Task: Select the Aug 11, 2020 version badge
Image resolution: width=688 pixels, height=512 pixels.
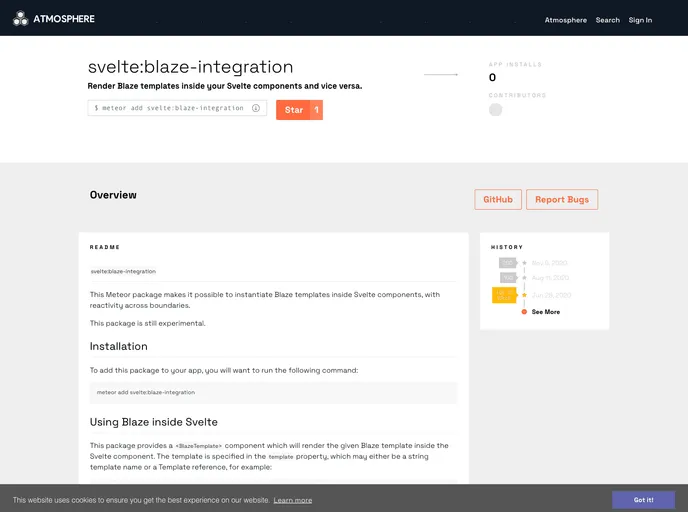Action: [x=508, y=278]
